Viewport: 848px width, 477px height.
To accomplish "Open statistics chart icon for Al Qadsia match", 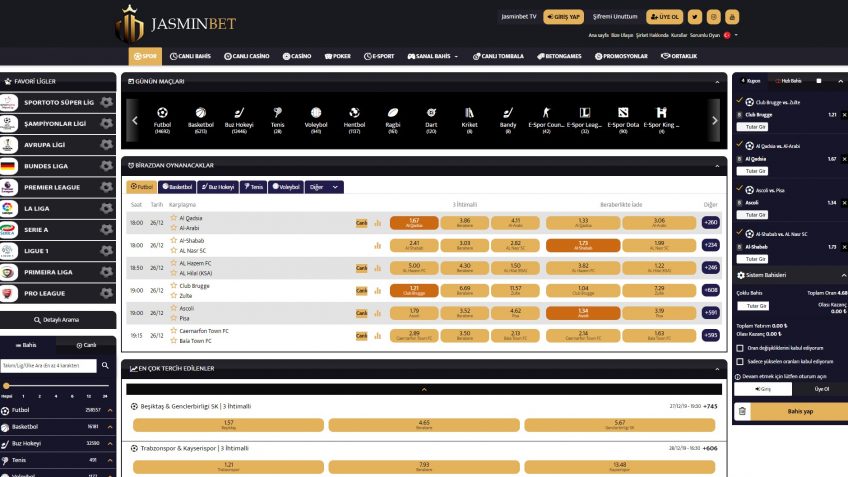I will tap(377, 223).
